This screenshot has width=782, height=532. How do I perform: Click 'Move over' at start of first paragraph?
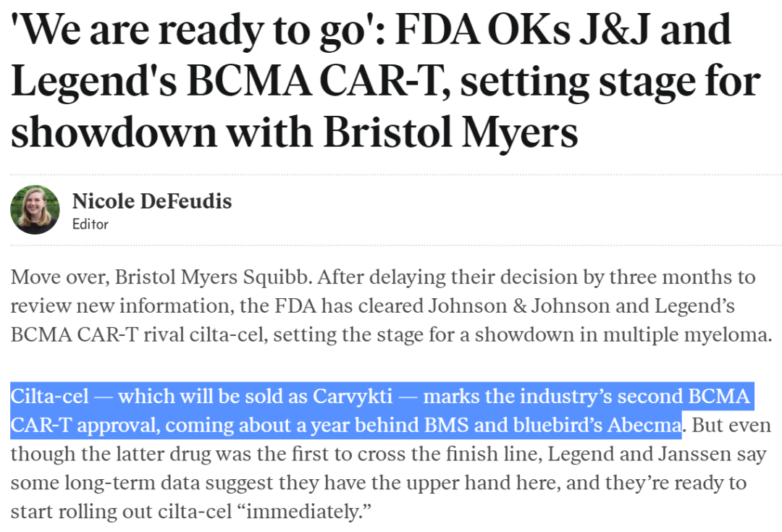coord(59,276)
